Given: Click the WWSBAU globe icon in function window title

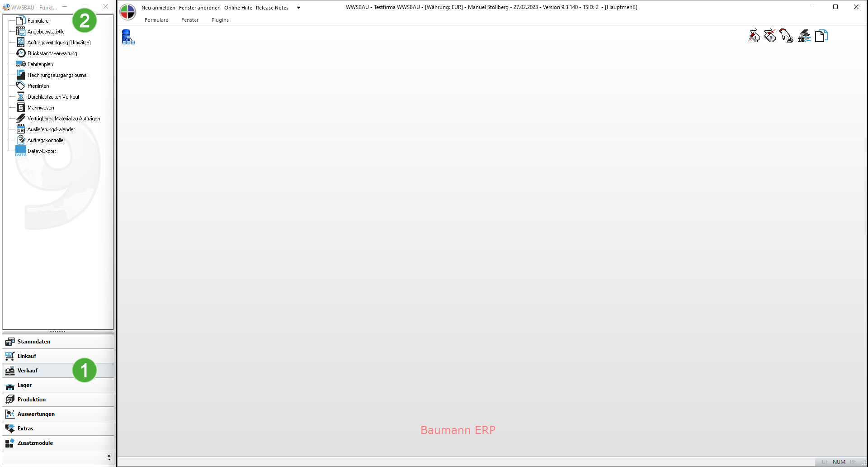Looking at the screenshot, I should point(6,7).
